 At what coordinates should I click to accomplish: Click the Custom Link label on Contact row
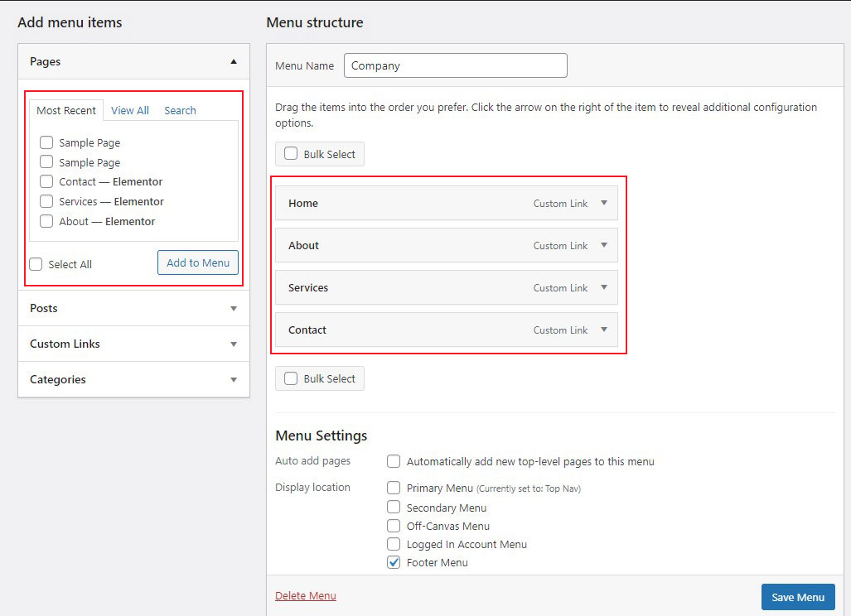[560, 330]
